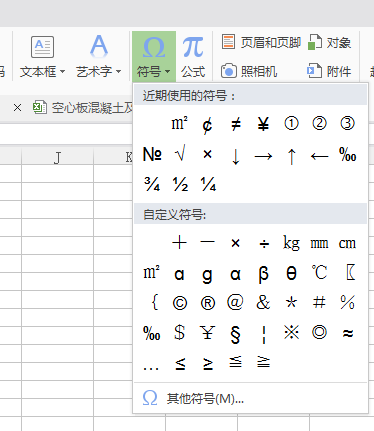Select column J header
374x431 pixels.
pyautogui.click(x=57, y=157)
